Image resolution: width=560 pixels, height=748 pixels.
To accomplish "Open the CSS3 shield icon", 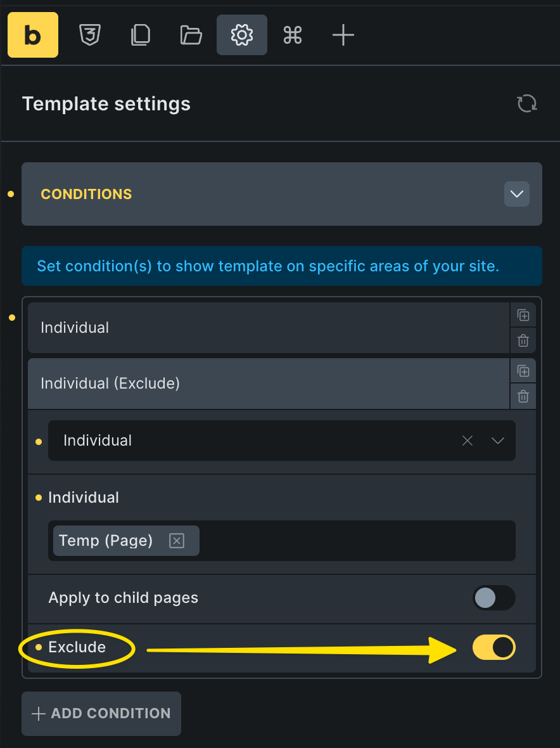I will 90,35.
